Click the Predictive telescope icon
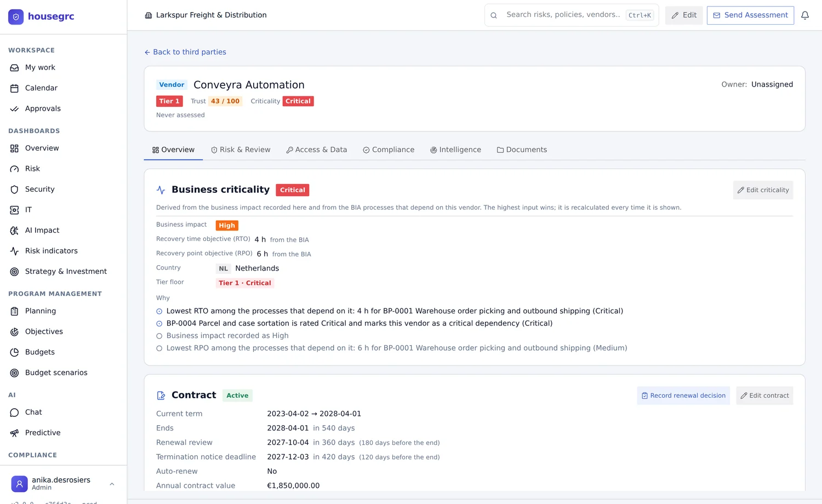822x504 pixels. click(14, 433)
